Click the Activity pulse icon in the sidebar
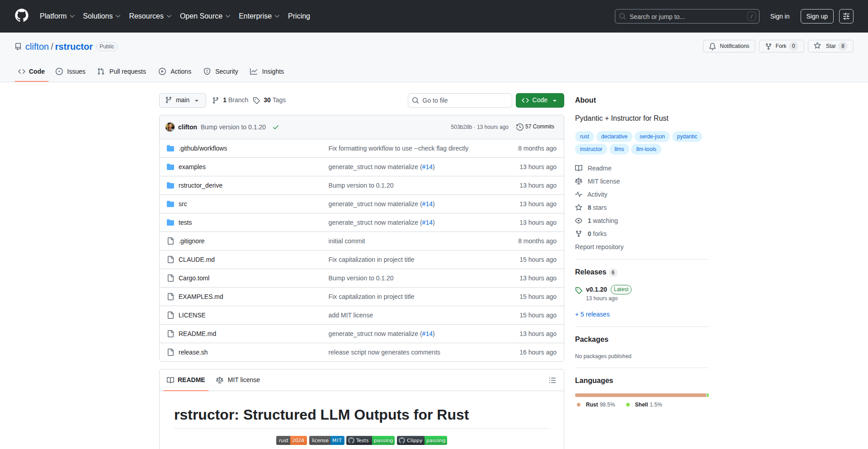Viewport: 868px width, 449px height. click(579, 194)
